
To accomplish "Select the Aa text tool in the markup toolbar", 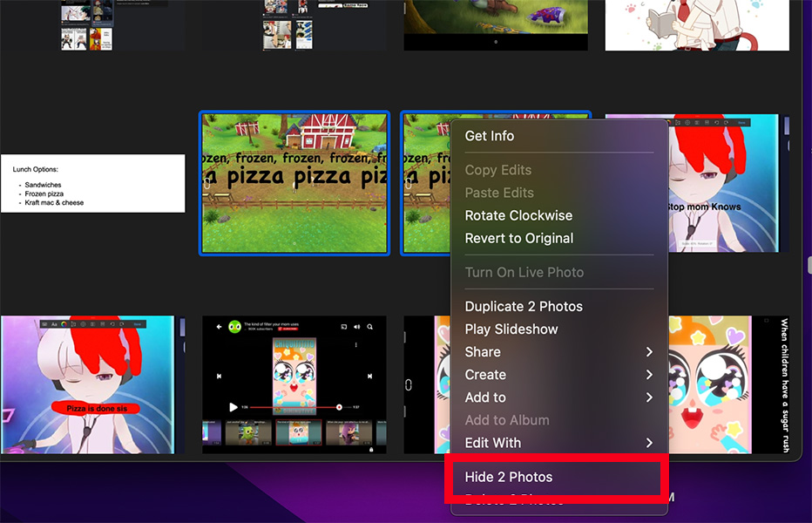I will point(54,324).
